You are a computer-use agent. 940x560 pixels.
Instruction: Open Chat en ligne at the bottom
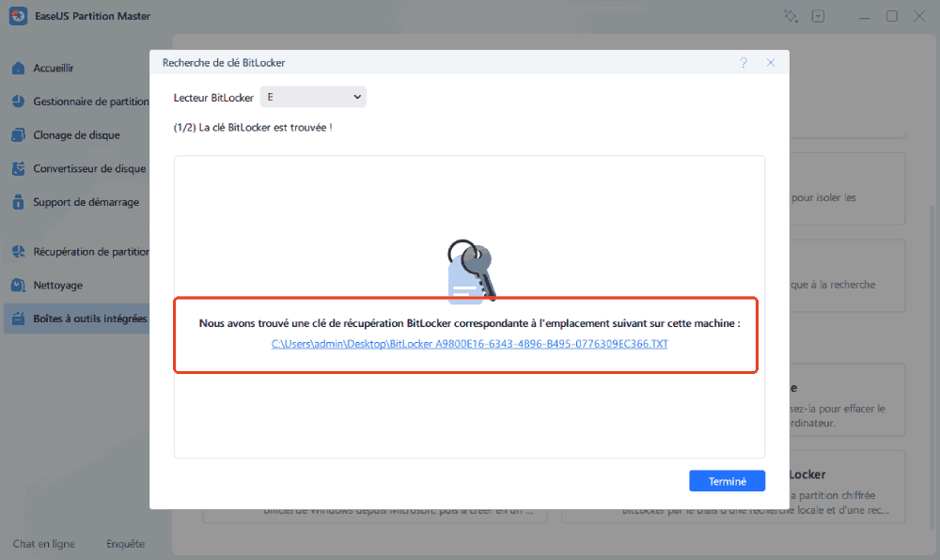(44, 544)
